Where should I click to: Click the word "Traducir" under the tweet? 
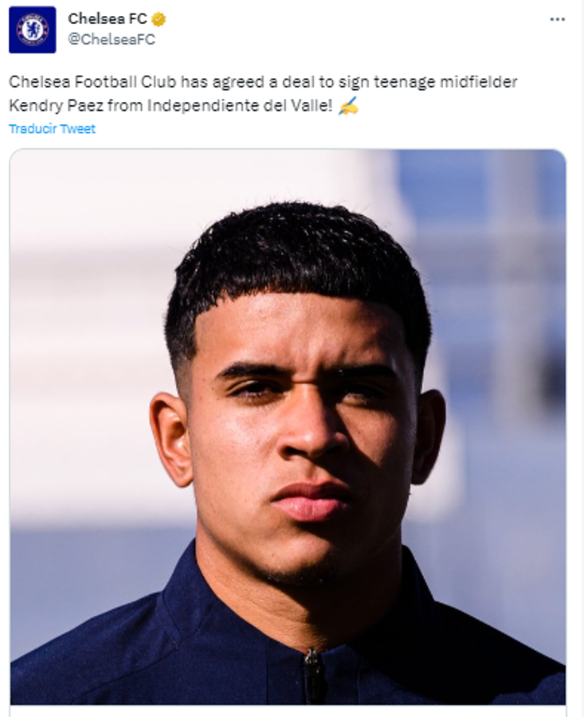(33, 128)
